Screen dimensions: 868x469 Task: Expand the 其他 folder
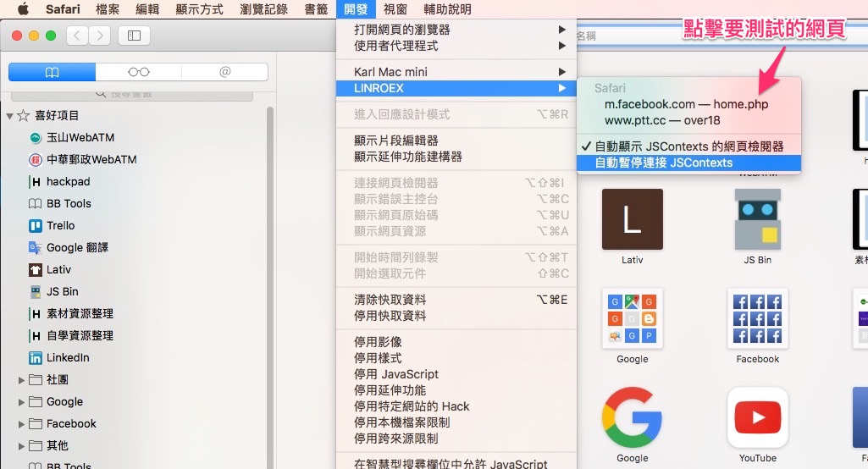click(21, 446)
